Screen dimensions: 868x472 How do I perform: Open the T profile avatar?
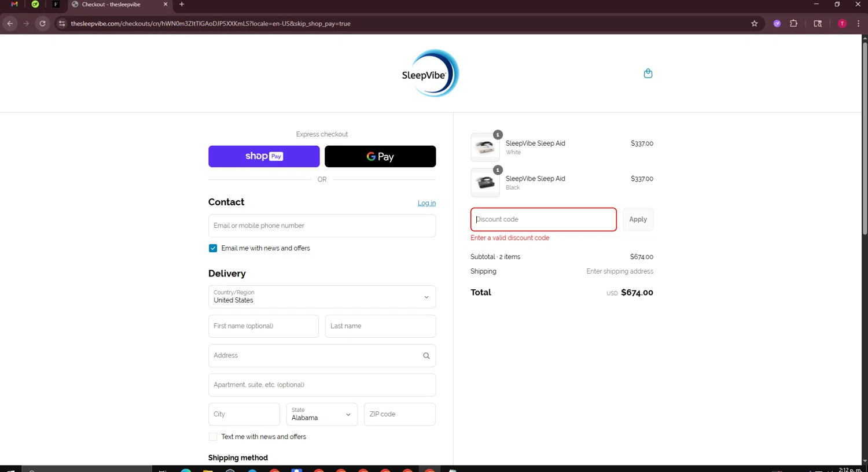(842, 24)
